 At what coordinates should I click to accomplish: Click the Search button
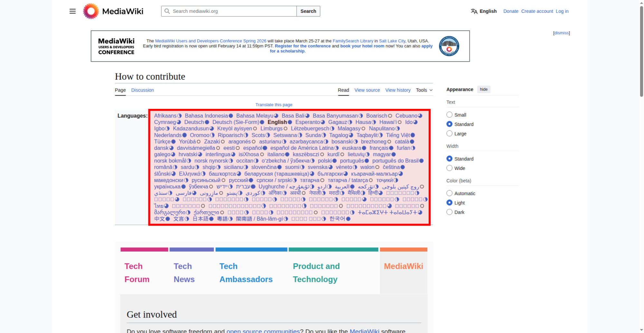point(308,11)
